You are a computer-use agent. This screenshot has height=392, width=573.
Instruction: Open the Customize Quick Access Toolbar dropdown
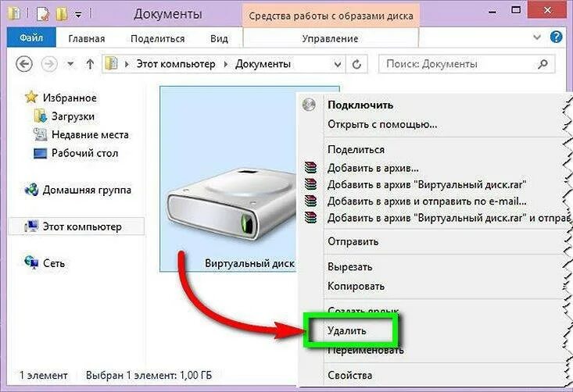(78, 15)
